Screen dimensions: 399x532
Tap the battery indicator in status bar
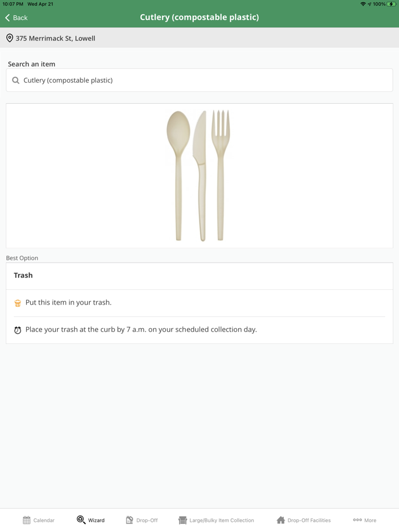(x=392, y=4)
